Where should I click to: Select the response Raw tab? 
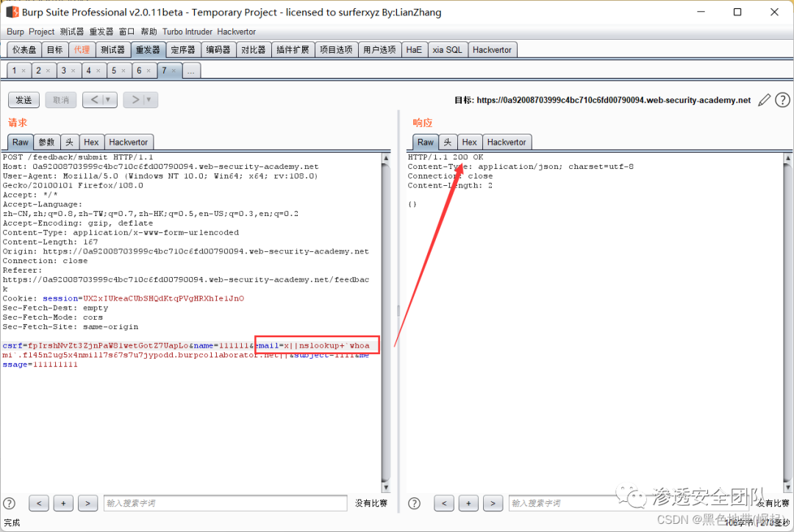426,143
